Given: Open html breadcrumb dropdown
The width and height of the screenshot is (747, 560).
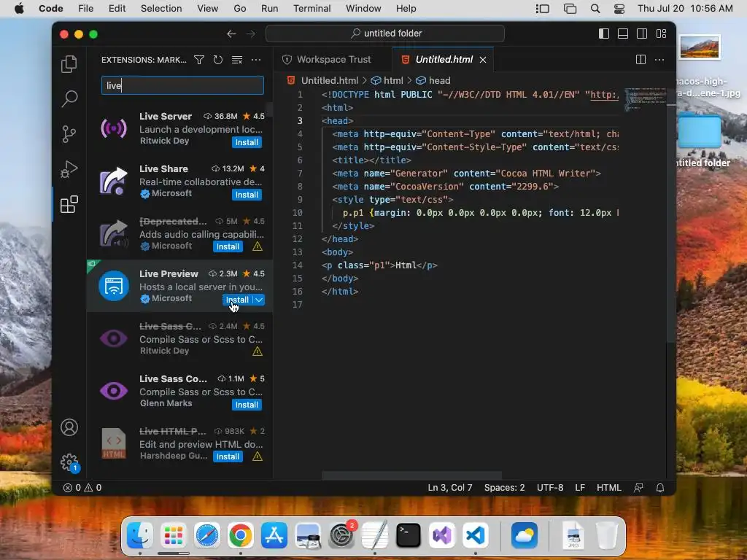Looking at the screenshot, I should coord(388,80).
